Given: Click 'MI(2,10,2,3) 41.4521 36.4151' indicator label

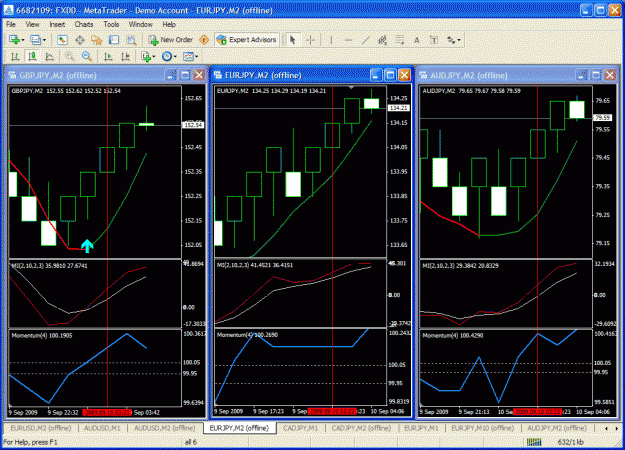Looking at the screenshot, I should click(x=254, y=265).
